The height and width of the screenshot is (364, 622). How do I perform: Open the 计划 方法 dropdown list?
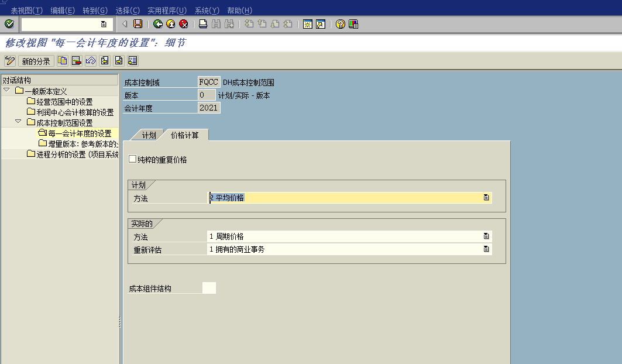click(486, 198)
